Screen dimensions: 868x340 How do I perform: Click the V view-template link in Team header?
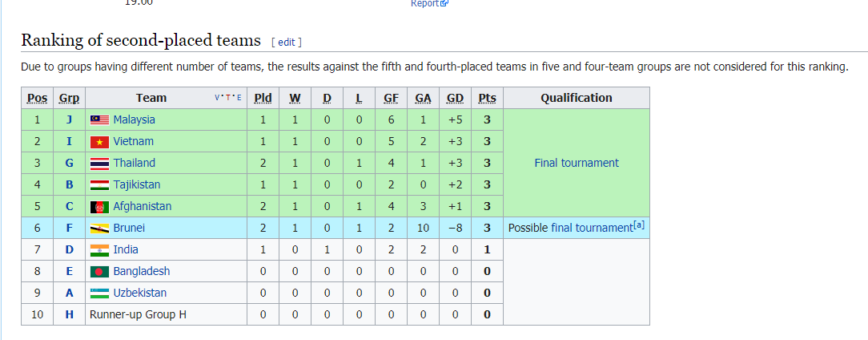tap(218, 98)
